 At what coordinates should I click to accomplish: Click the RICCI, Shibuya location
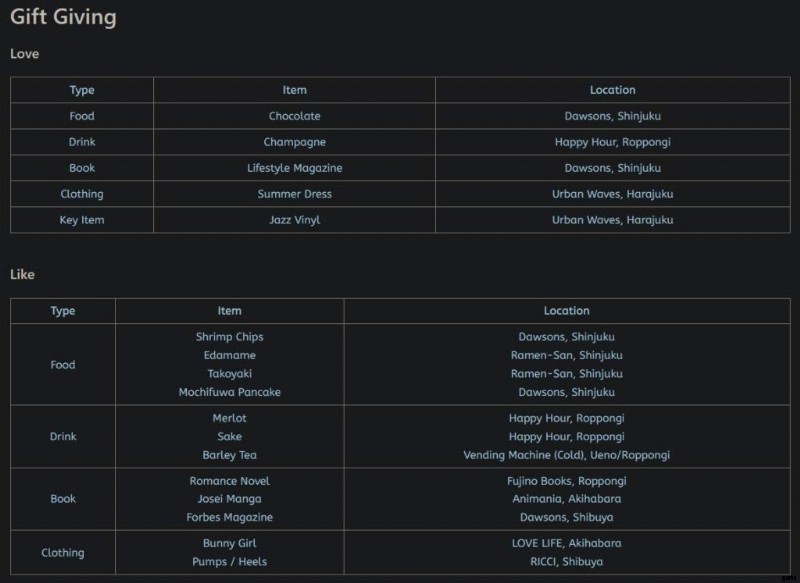click(x=566, y=562)
